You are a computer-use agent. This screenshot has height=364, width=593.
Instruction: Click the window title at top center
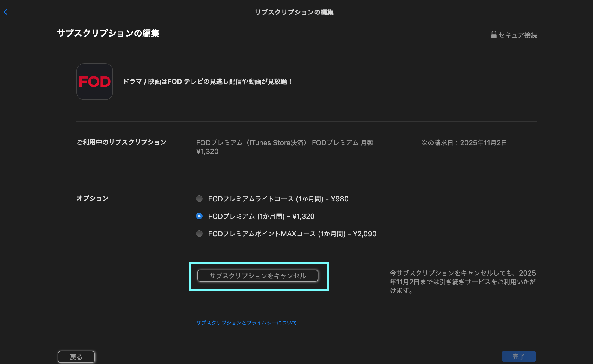[x=294, y=12]
